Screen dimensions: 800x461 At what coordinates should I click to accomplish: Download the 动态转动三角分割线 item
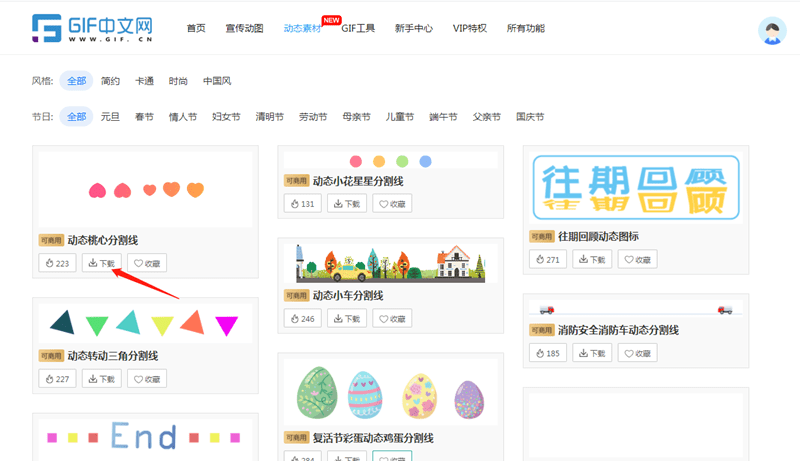tap(102, 379)
